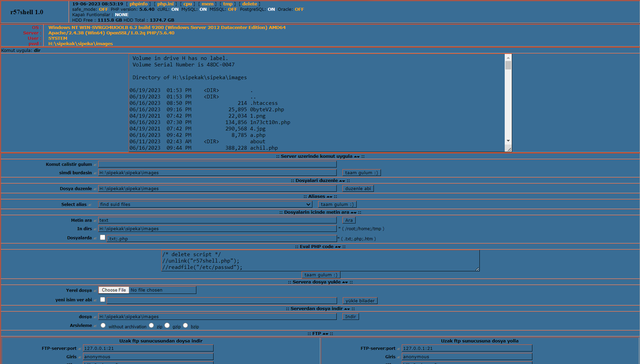The width and height of the screenshot is (640, 364).
Task: Click the arrow icon beside In dirs
Action: point(95,229)
